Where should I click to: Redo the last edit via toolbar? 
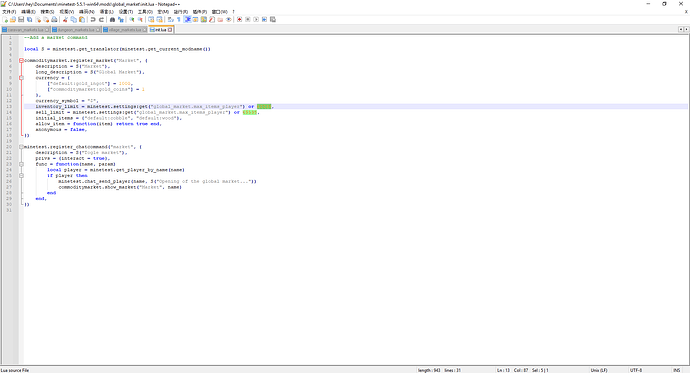[102, 19]
